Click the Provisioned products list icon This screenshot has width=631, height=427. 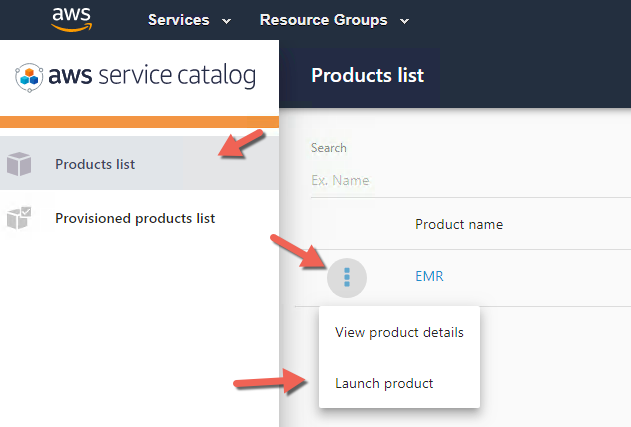point(19,218)
